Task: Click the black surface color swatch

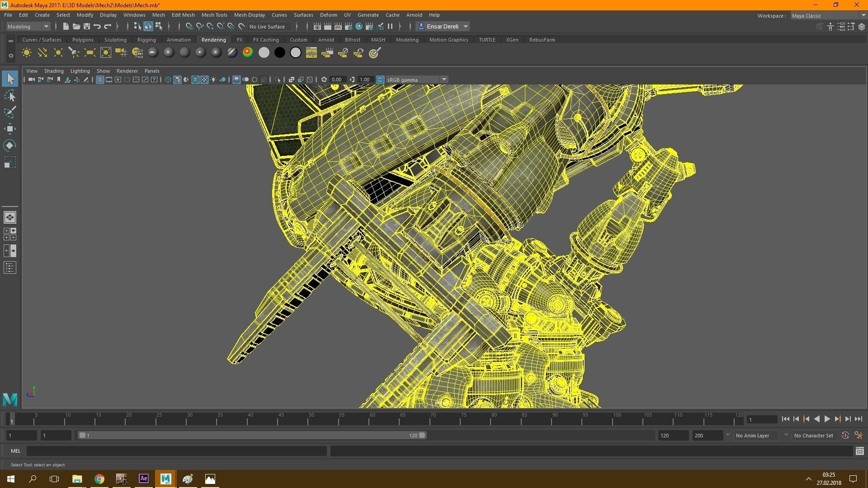Action: [x=280, y=53]
